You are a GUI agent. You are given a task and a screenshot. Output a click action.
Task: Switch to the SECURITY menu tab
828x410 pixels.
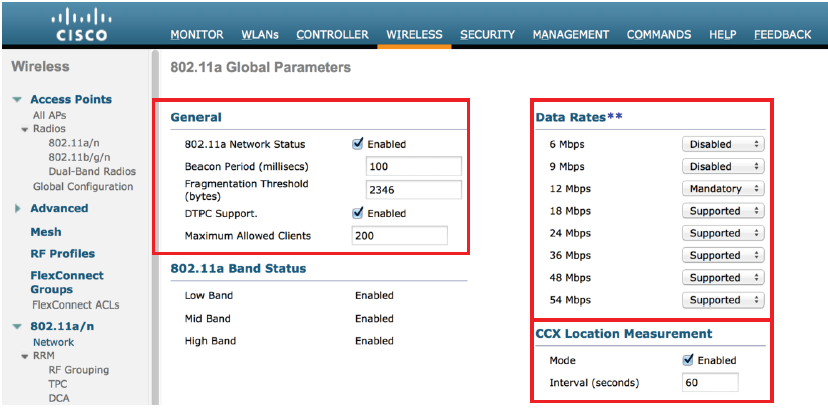[487, 35]
